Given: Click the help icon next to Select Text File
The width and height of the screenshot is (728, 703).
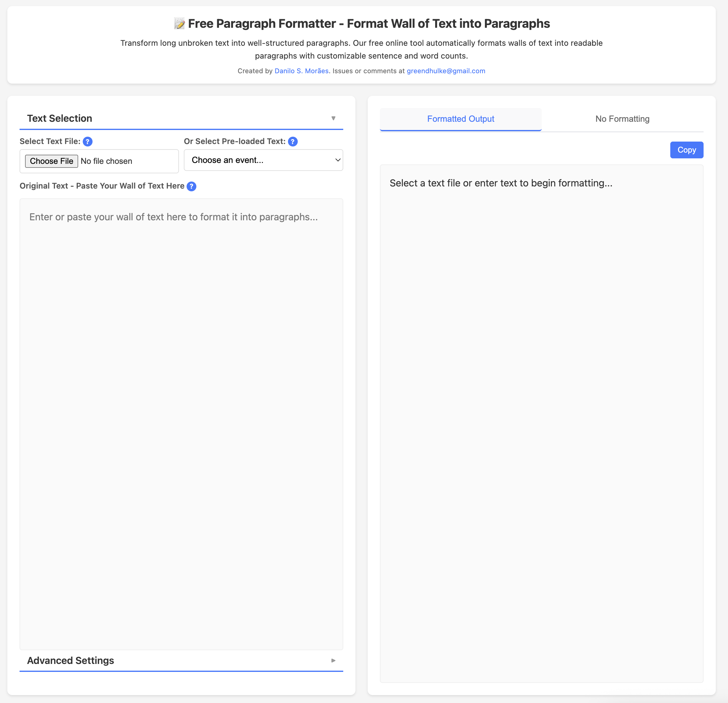Looking at the screenshot, I should [x=88, y=141].
